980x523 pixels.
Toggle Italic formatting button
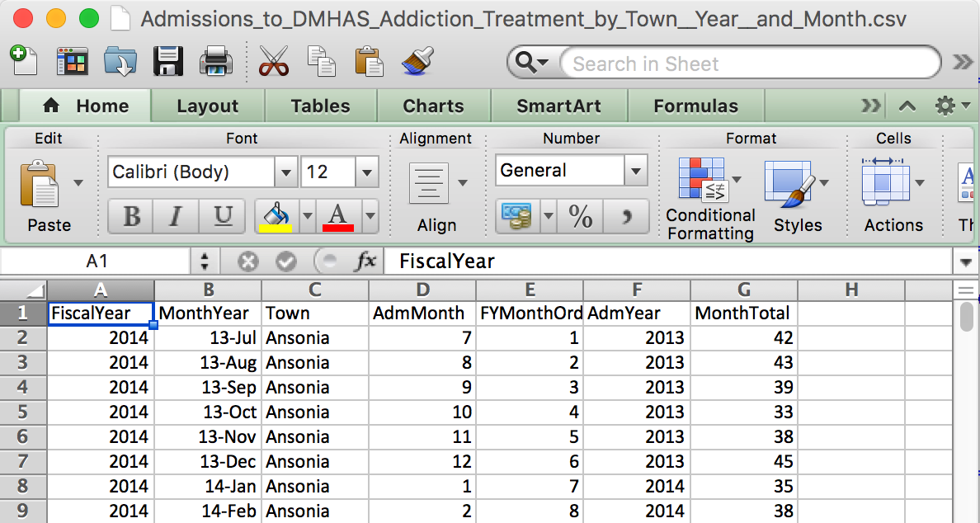tap(177, 216)
